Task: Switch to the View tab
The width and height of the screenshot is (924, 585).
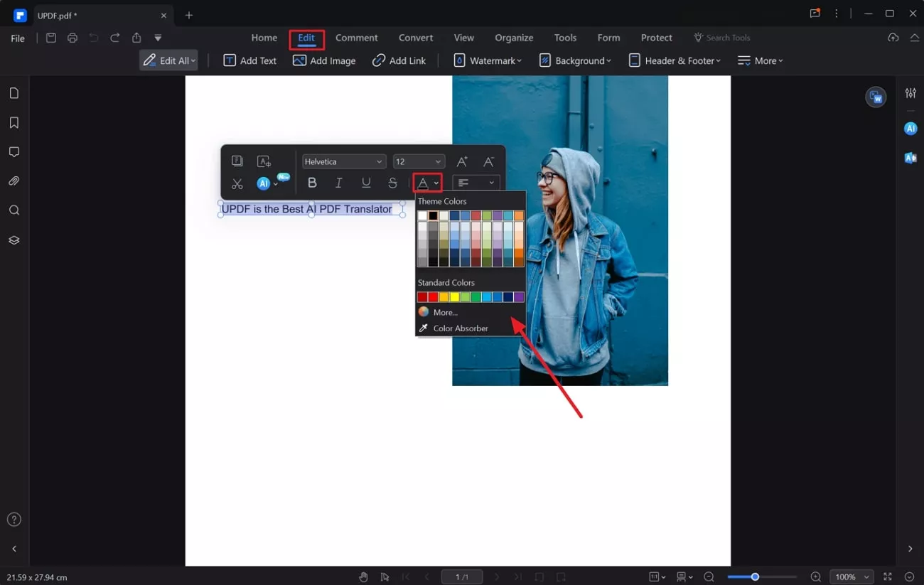Action: pos(464,38)
